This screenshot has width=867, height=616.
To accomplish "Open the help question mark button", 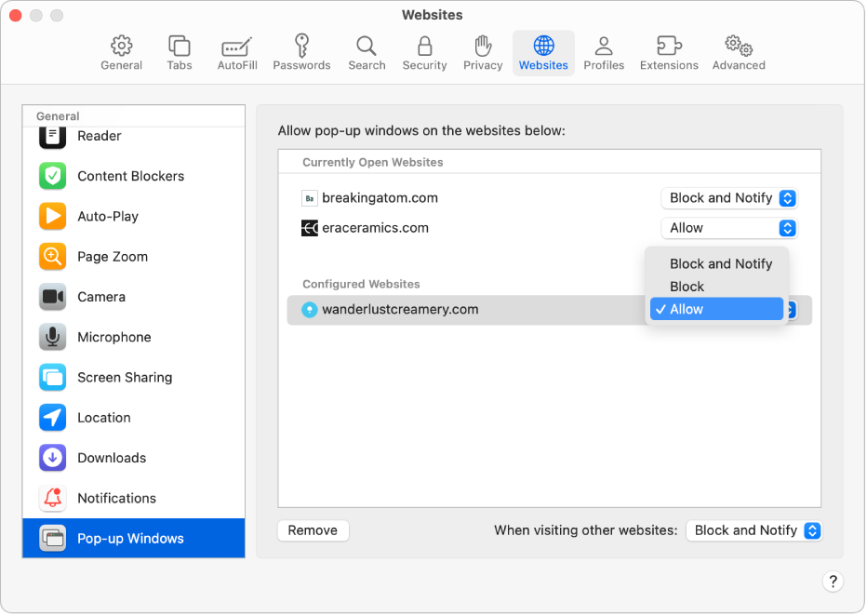I will [833, 581].
